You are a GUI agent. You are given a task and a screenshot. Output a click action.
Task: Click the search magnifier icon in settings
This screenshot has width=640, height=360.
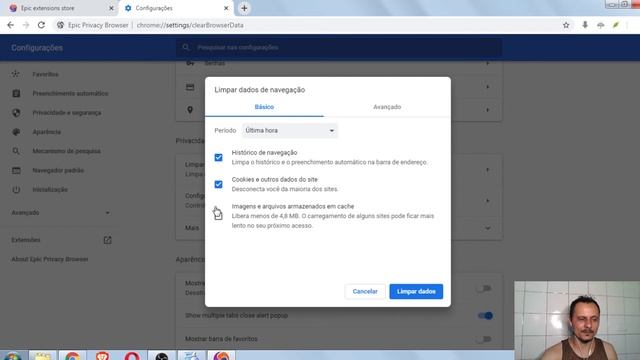[x=186, y=47]
